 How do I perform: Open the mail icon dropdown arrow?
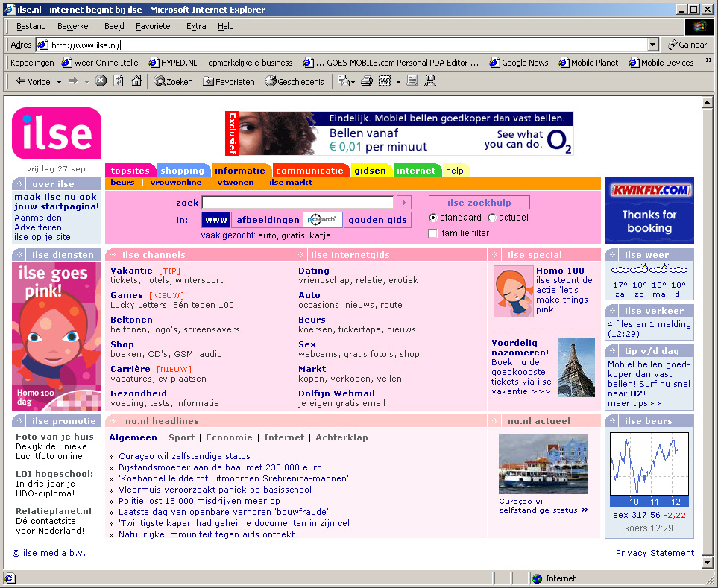point(353,83)
